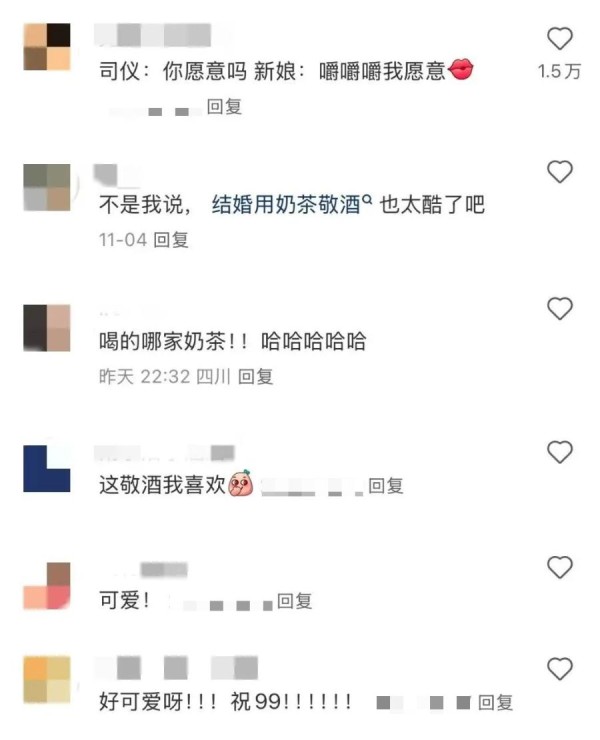The width and height of the screenshot is (600, 740).
Task: Open avatar of the 司仪 commenter
Action: [47, 47]
